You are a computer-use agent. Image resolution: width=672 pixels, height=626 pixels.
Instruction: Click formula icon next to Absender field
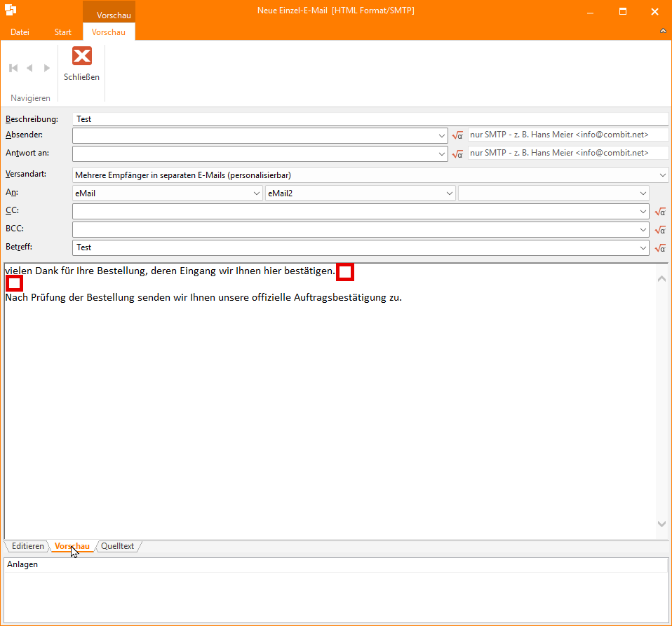(x=458, y=135)
